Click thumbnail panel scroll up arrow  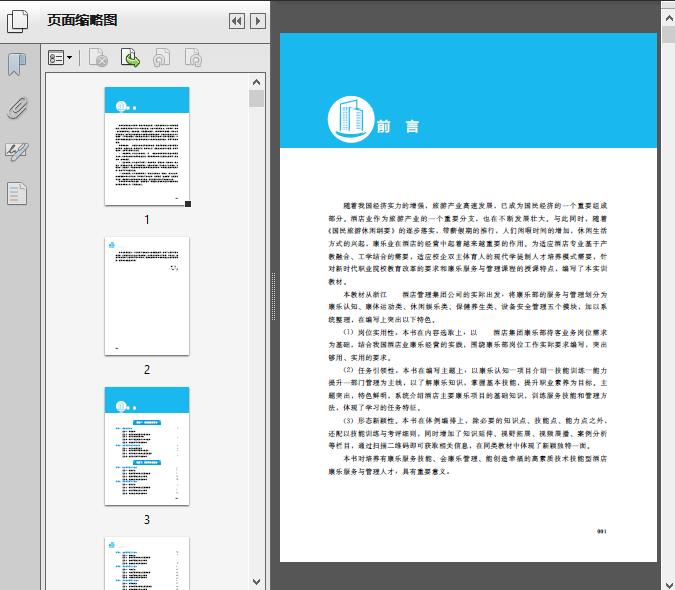coord(257,82)
